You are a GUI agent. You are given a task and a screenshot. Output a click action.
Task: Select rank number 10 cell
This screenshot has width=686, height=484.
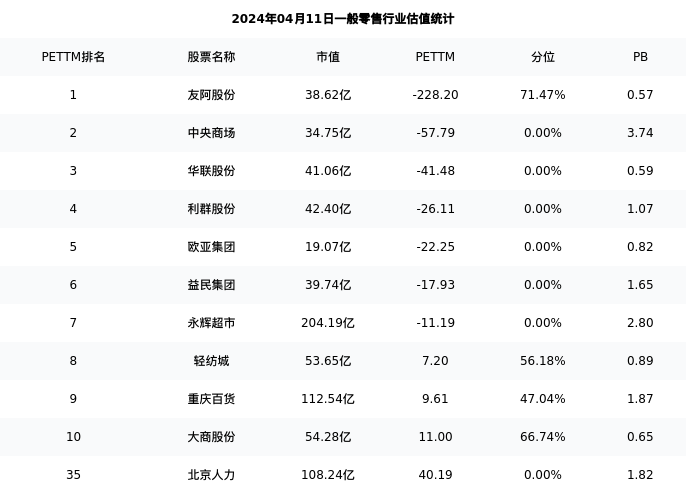(73, 437)
